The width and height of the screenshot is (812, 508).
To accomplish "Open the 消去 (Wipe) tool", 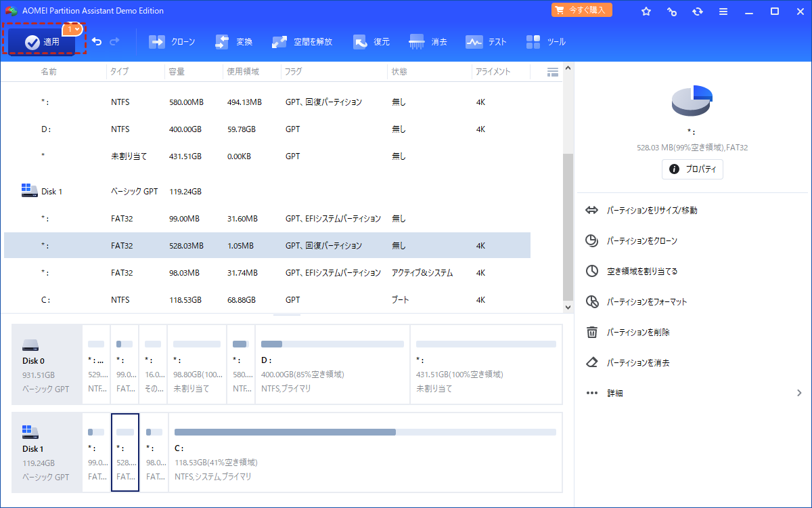I will 428,42.
